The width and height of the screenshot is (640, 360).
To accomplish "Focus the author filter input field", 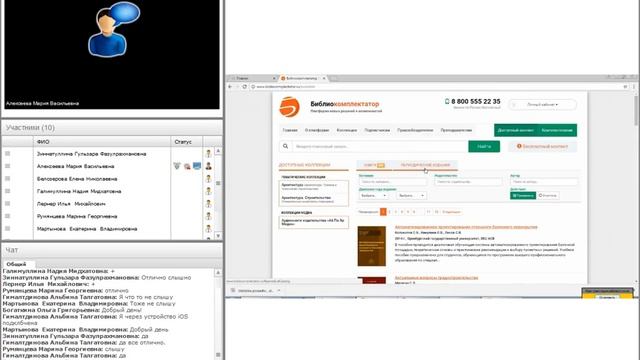I will point(544,182).
